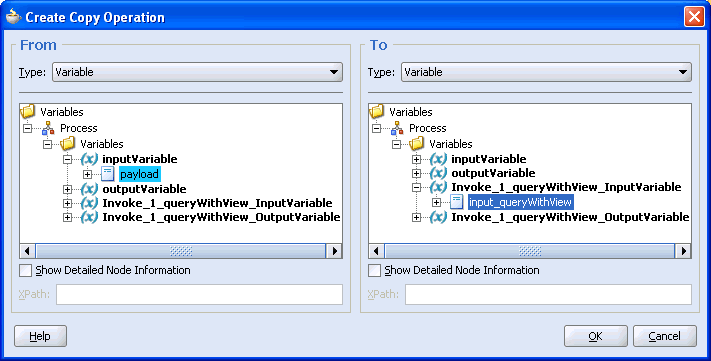Open Help for this dialog

coord(40,336)
